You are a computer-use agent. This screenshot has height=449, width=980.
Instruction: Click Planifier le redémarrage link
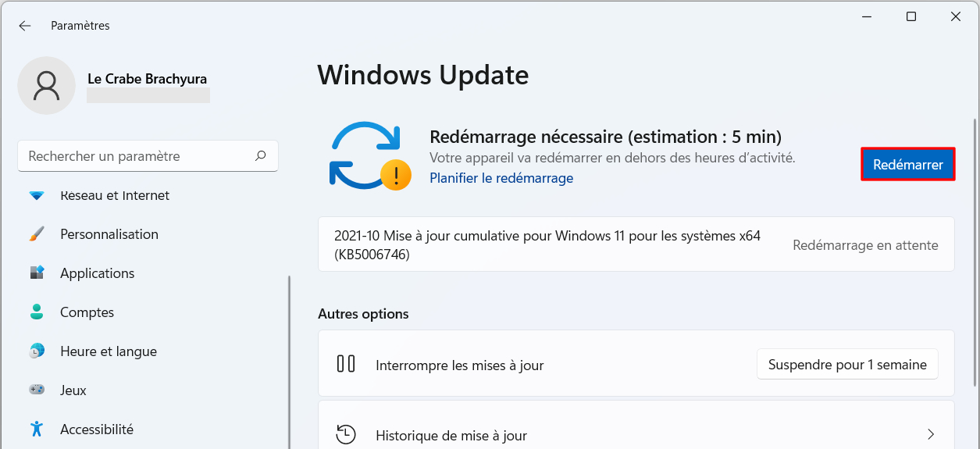click(x=501, y=178)
